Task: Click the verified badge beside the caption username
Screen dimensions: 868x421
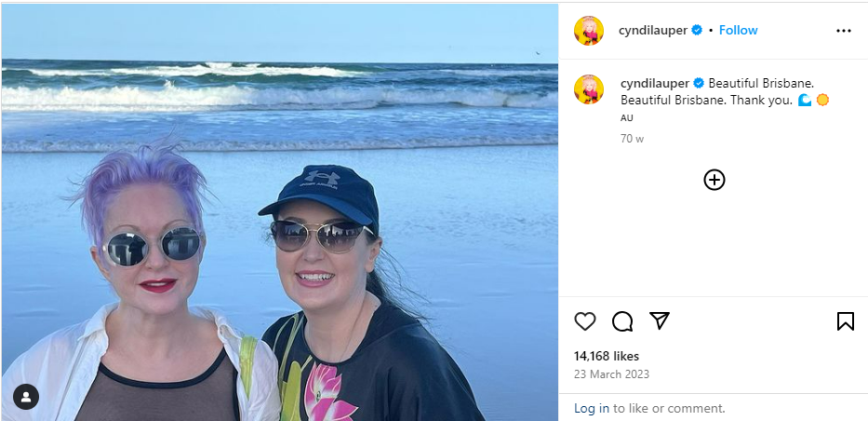Action: [698, 83]
